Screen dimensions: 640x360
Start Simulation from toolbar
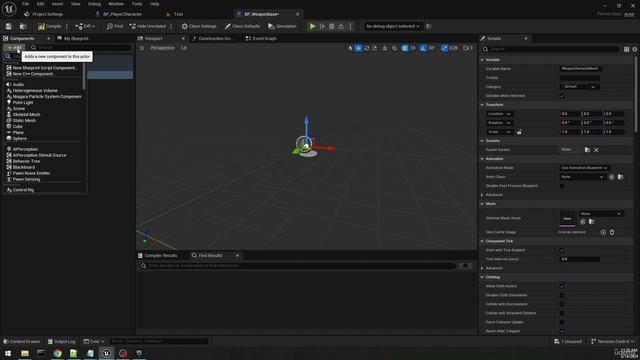(x=282, y=26)
